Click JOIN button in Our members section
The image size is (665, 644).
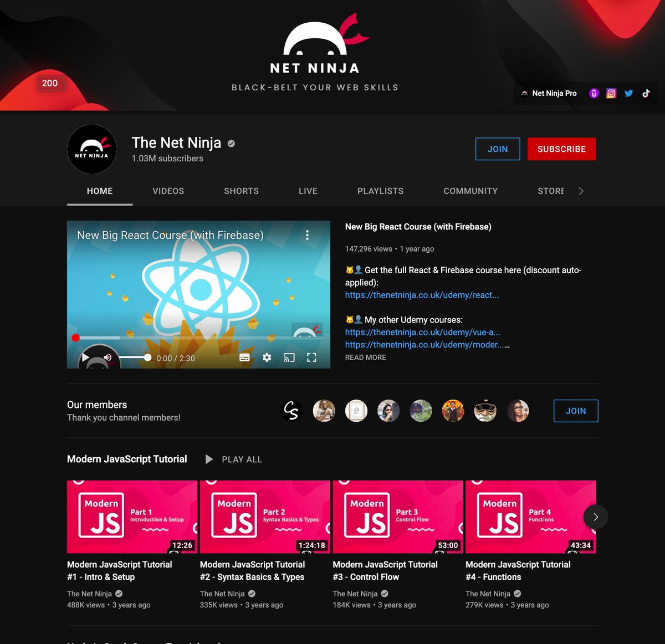[x=576, y=411]
